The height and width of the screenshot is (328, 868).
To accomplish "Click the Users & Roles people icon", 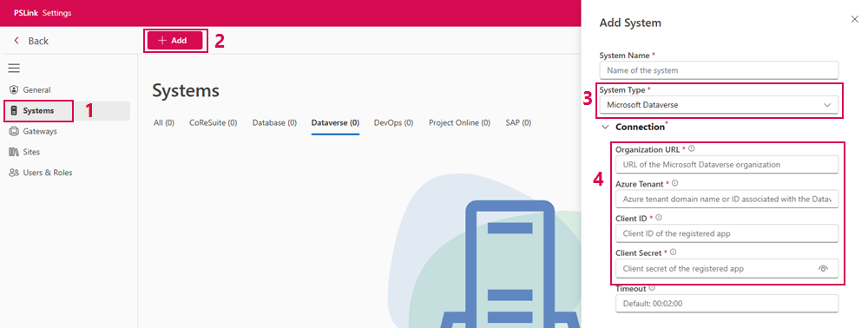I will [14, 173].
